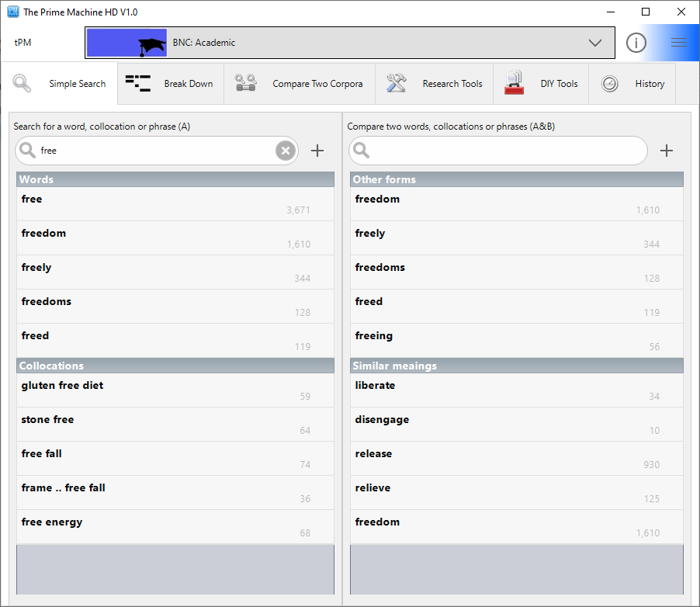Select collocation 'gluten free diet'
The image size is (700, 607).
(175, 390)
